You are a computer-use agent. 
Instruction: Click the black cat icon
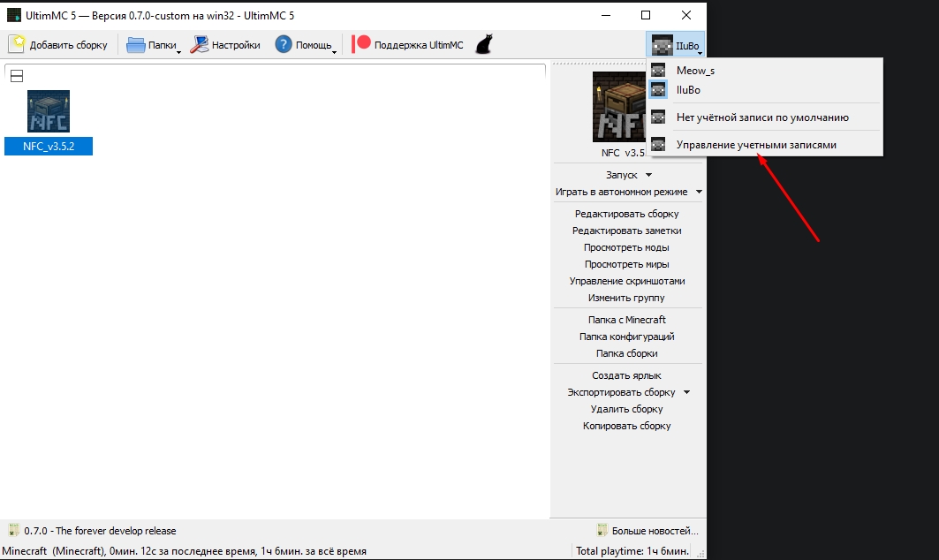click(x=484, y=44)
